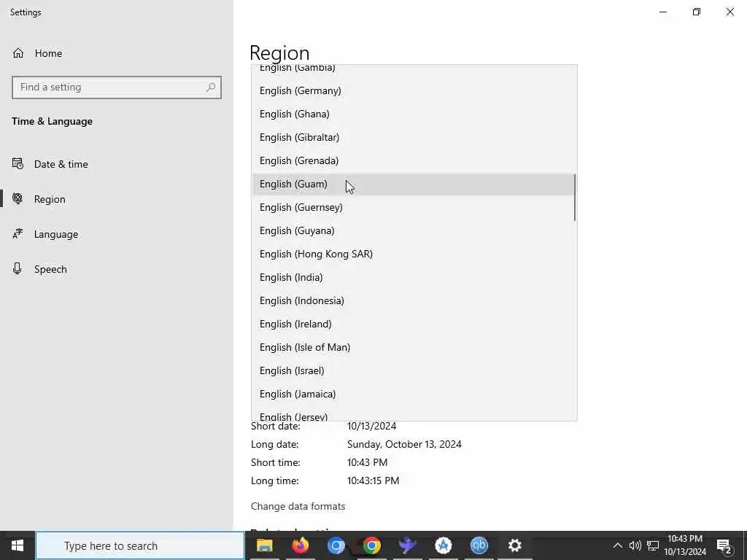The height and width of the screenshot is (560, 747).
Task: Choose English (Jamaica) option
Action: (x=414, y=394)
